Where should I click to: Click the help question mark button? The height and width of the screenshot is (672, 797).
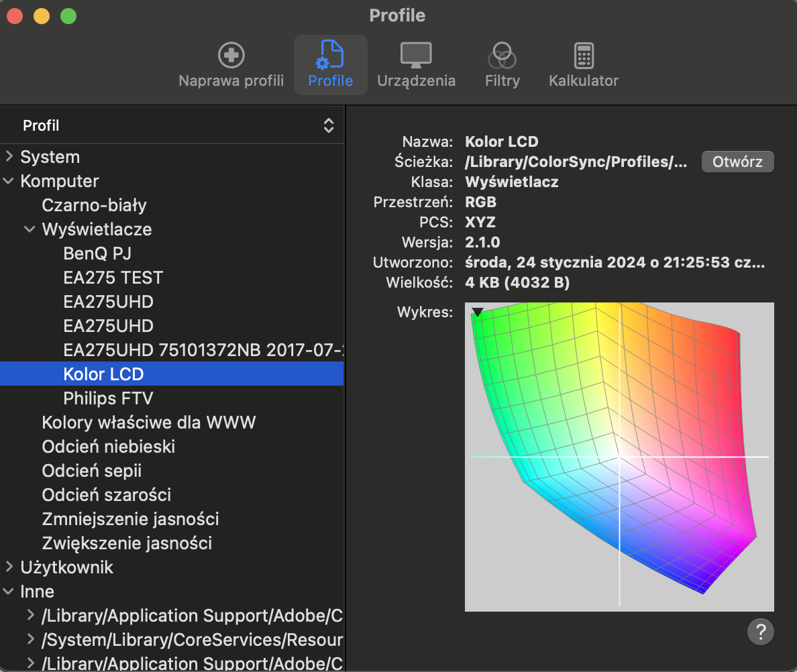point(760,631)
